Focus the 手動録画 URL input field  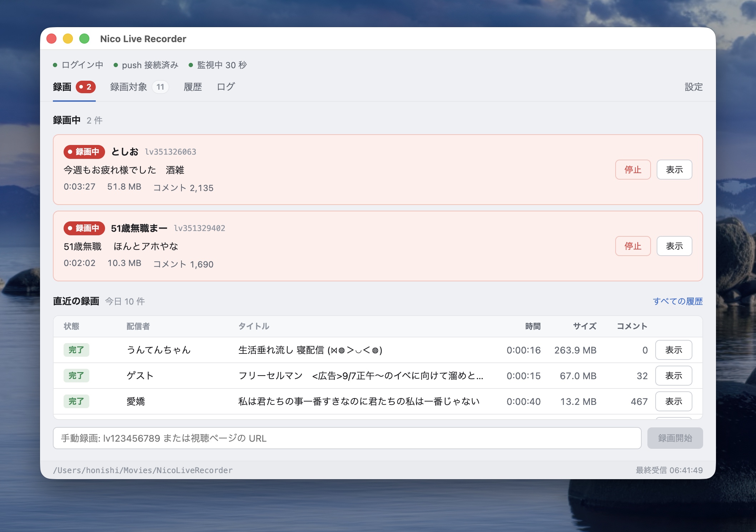pyautogui.click(x=347, y=438)
